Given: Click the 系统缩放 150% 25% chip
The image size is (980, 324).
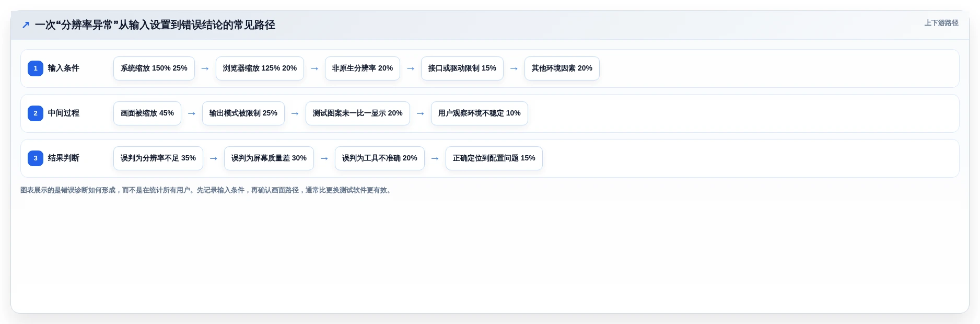Looking at the screenshot, I should click(x=154, y=68).
